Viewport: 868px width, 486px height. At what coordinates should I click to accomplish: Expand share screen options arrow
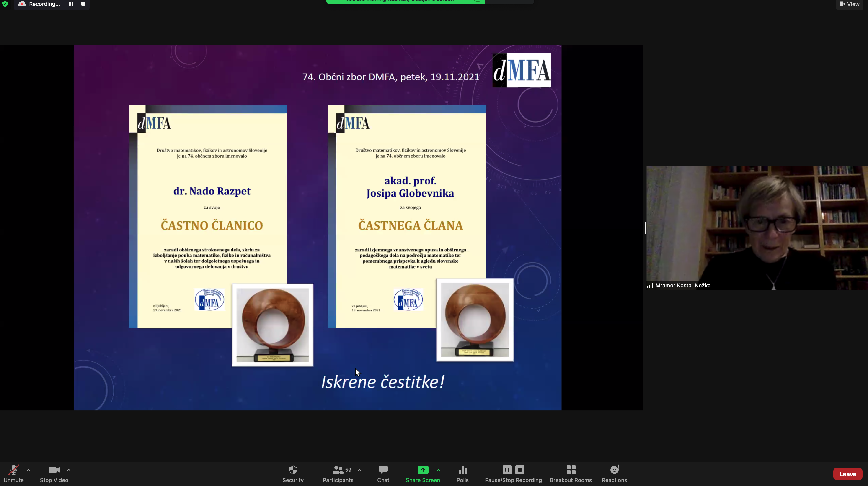(438, 470)
